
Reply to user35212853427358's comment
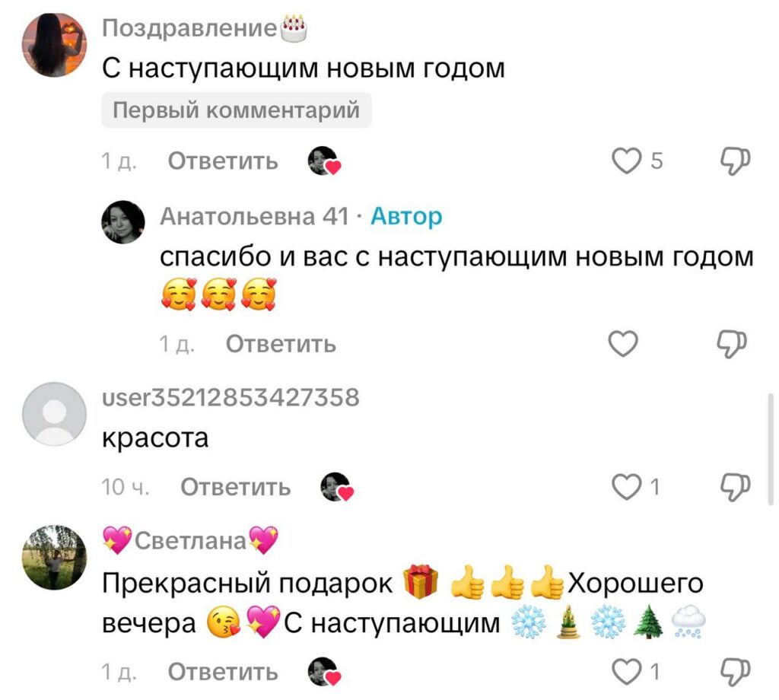pyautogui.click(x=236, y=487)
